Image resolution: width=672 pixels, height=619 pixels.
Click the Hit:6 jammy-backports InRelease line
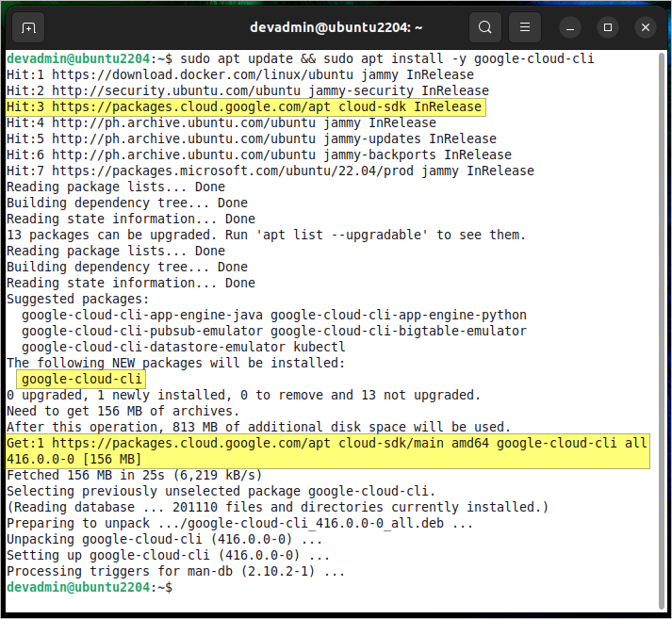pyautogui.click(x=259, y=155)
